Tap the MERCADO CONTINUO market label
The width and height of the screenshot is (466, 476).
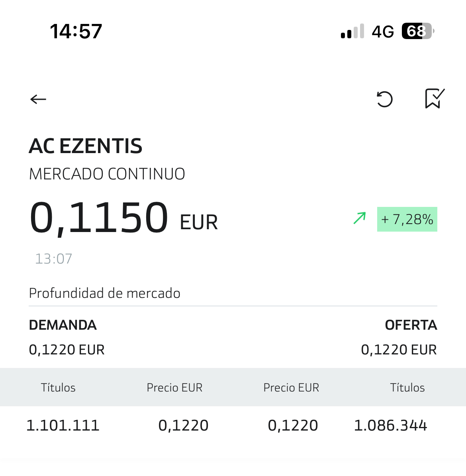click(x=107, y=174)
